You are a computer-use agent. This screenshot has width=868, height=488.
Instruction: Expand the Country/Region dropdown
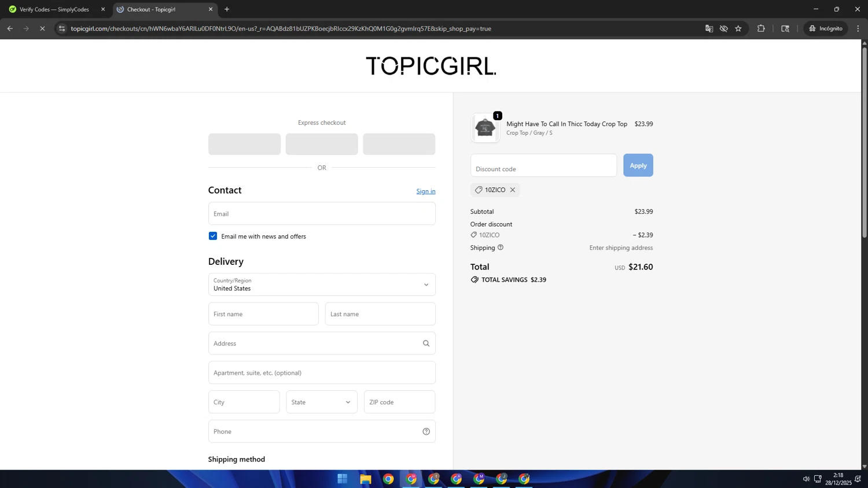(322, 284)
